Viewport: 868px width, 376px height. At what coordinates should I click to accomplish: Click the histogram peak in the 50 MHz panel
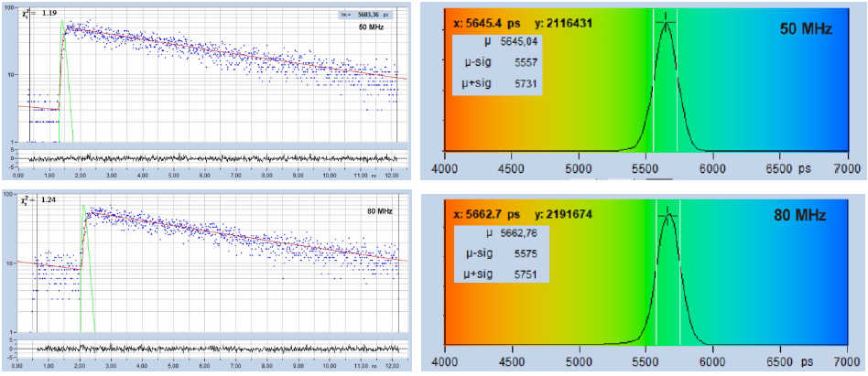pos(667,26)
